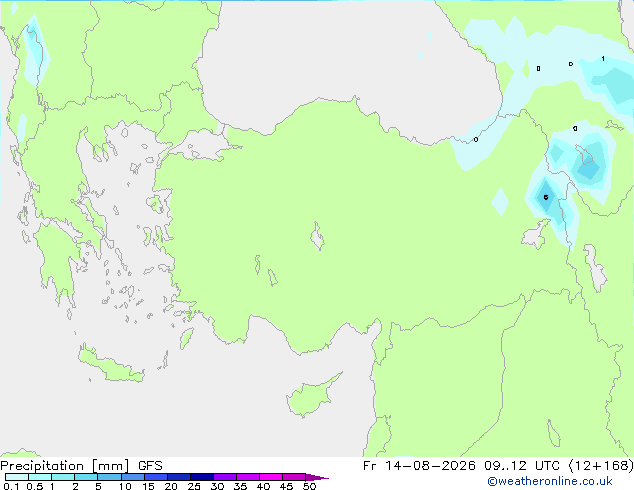
Task: Click the 30–35 mm purple legend swatch
Action: [x=225, y=477]
